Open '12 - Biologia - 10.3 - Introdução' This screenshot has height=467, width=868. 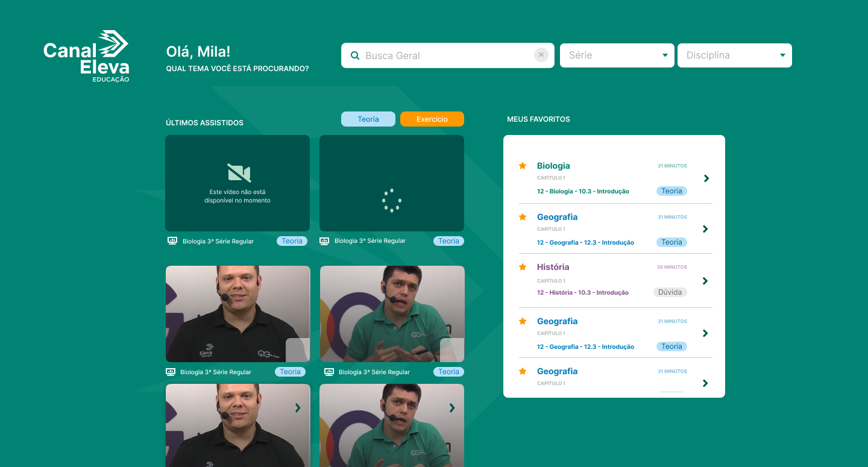(583, 192)
